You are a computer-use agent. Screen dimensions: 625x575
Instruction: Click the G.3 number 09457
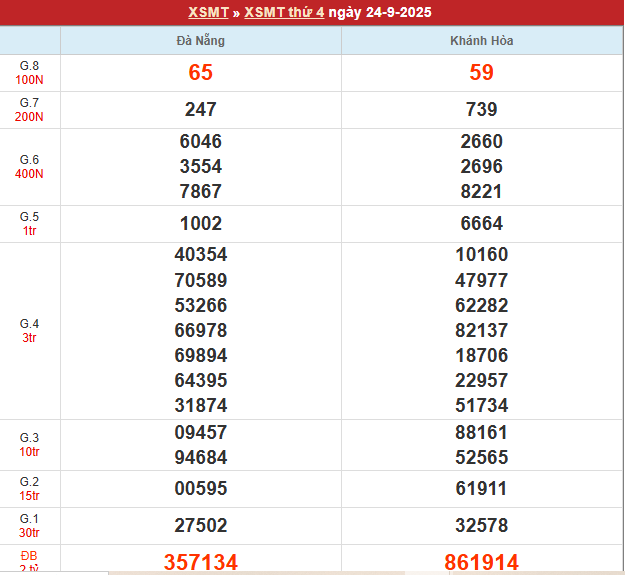(200, 433)
